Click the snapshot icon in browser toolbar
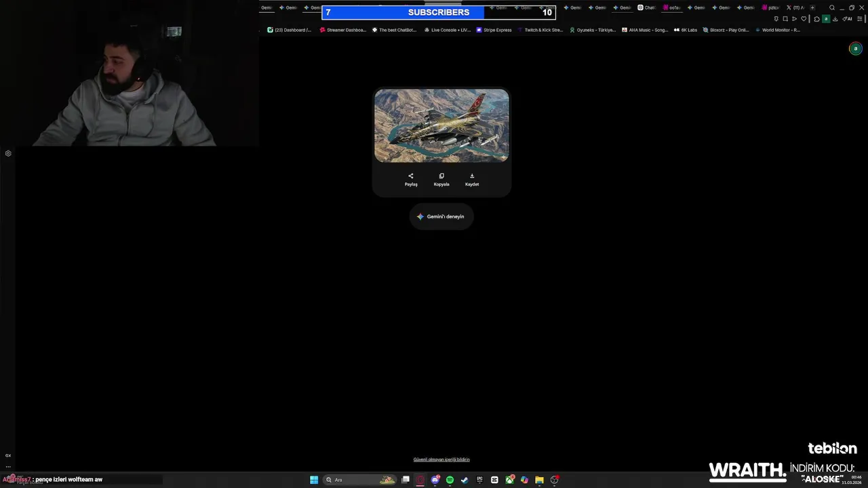The height and width of the screenshot is (488, 868). coord(785,19)
